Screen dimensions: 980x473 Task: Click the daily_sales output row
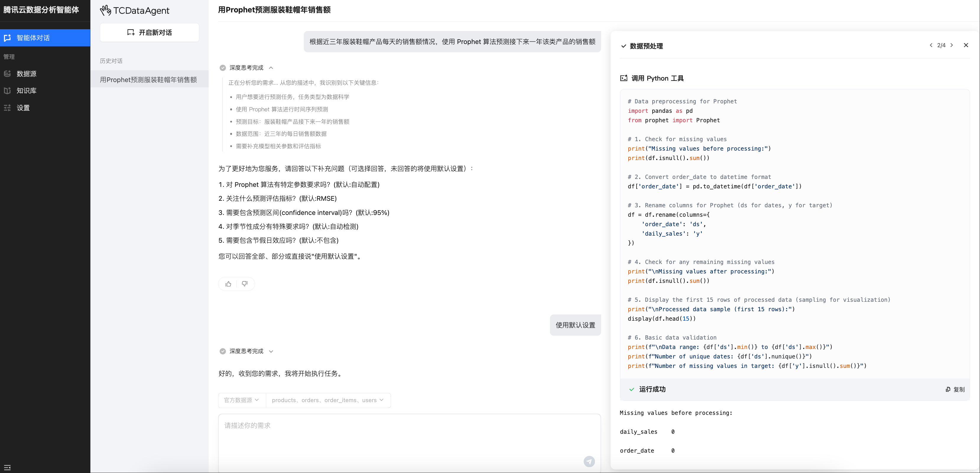647,432
